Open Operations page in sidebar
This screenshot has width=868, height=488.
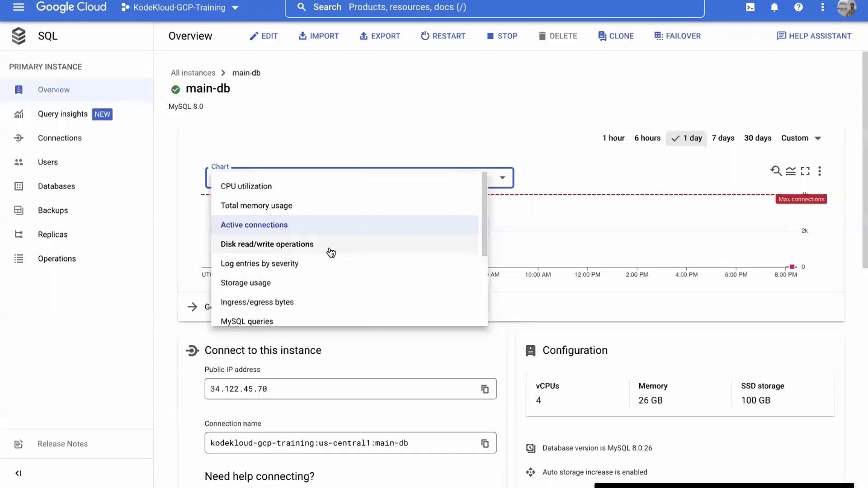pyautogui.click(x=76, y=259)
